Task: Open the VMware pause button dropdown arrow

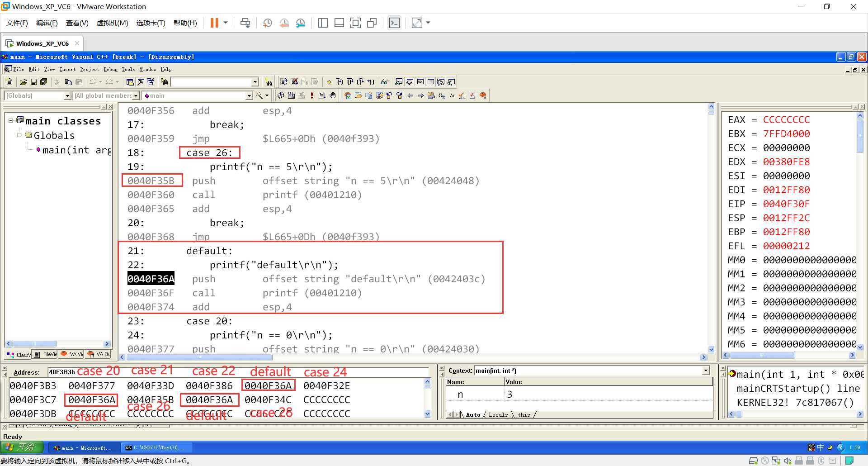Action: [225, 23]
